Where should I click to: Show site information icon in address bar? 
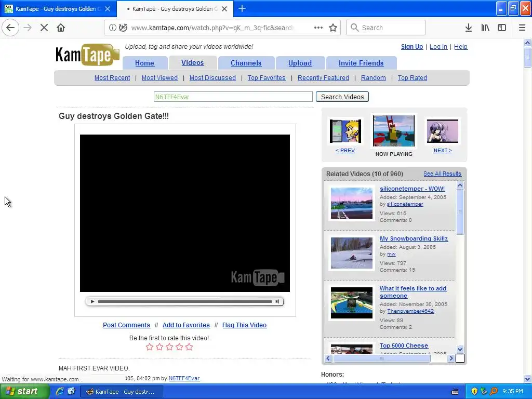(x=112, y=28)
